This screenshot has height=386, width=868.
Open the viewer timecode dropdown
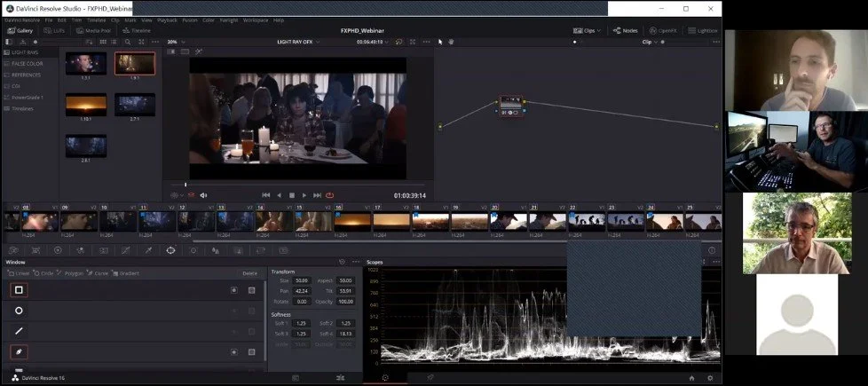tap(373, 42)
